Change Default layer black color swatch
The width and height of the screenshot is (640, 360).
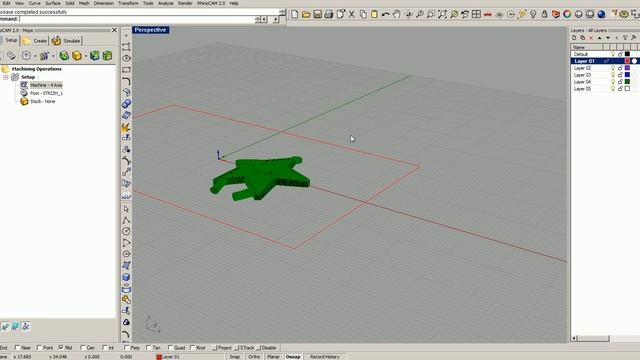click(x=627, y=54)
